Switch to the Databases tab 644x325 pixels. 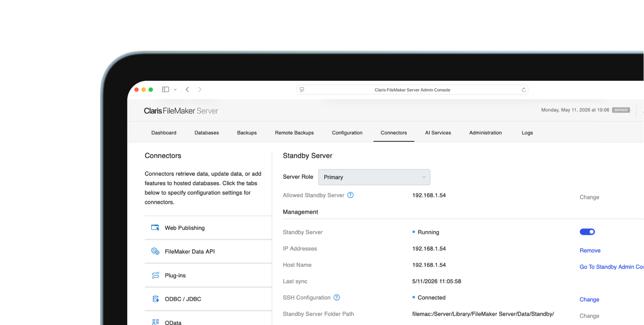(x=206, y=133)
